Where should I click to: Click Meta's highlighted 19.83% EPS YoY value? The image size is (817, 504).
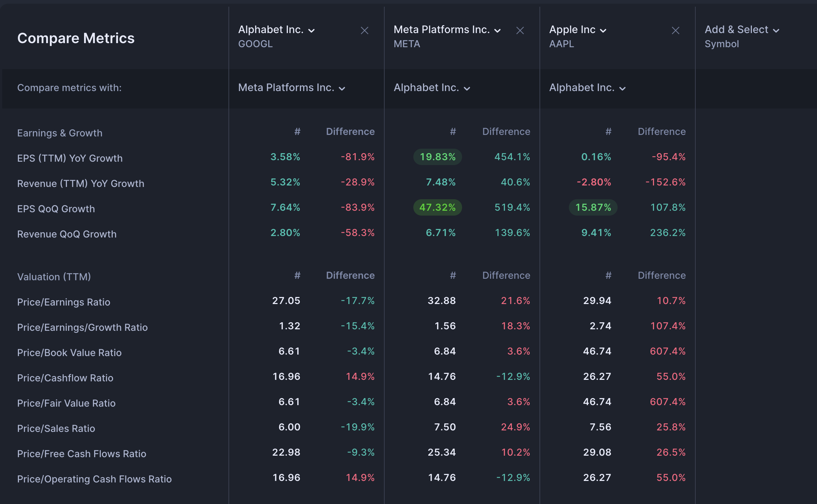click(x=438, y=157)
